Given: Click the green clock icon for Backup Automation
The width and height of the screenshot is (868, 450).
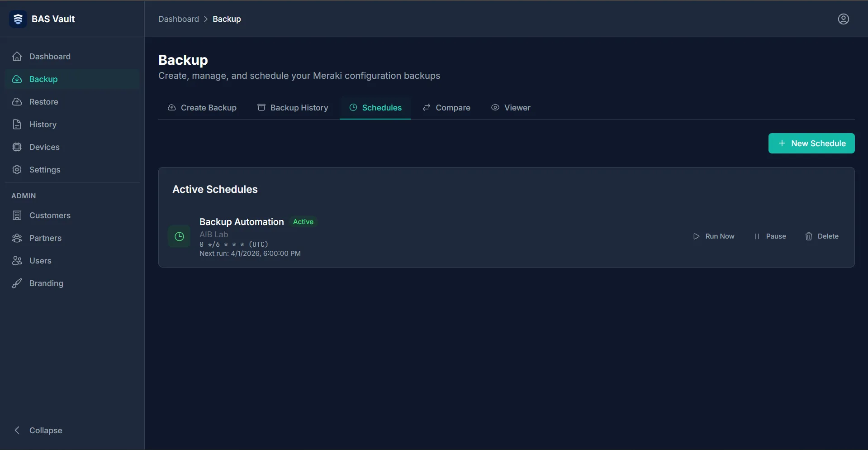Looking at the screenshot, I should coord(179,236).
